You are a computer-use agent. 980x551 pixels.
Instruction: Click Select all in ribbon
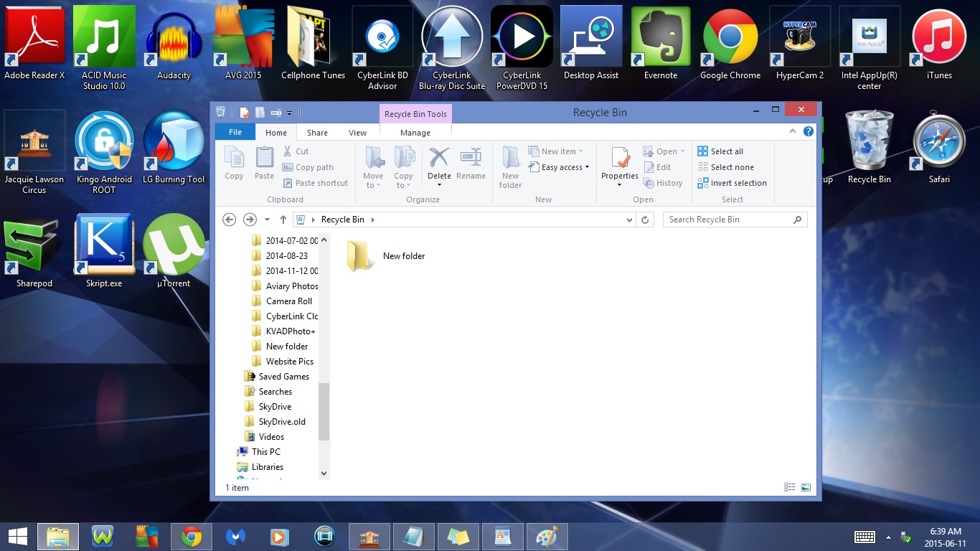tap(720, 151)
